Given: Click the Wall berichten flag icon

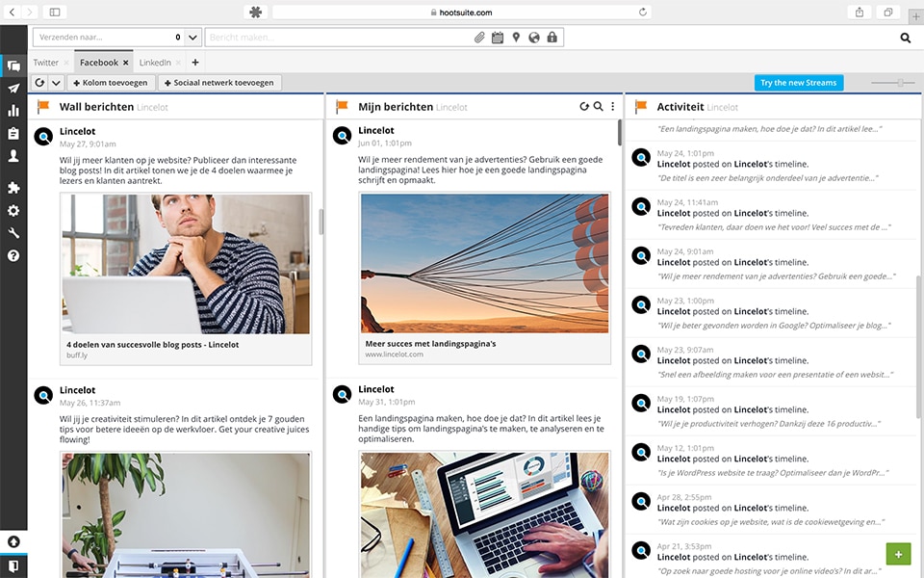Looking at the screenshot, I should point(43,107).
